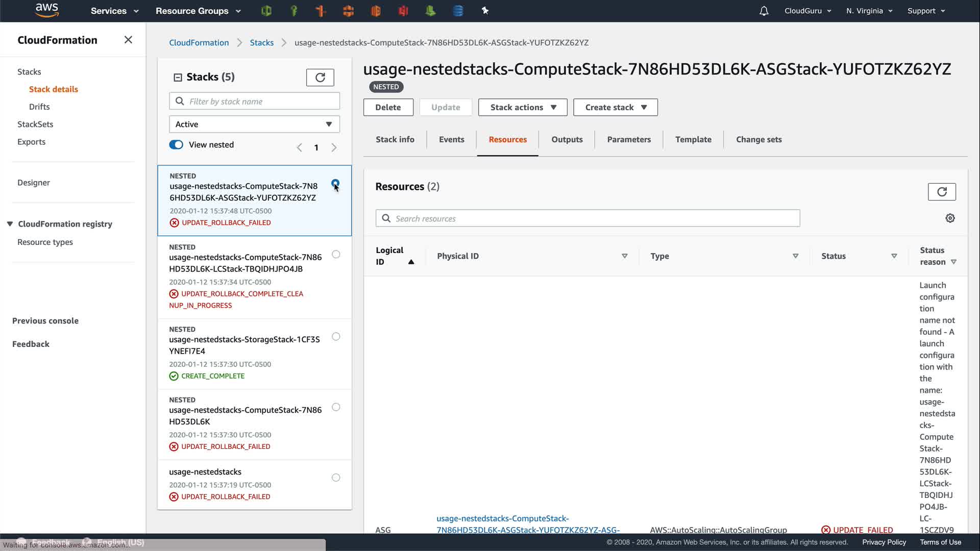The image size is (980, 551).
Task: Click the pin shortcut icon in top bar
Action: point(485,11)
